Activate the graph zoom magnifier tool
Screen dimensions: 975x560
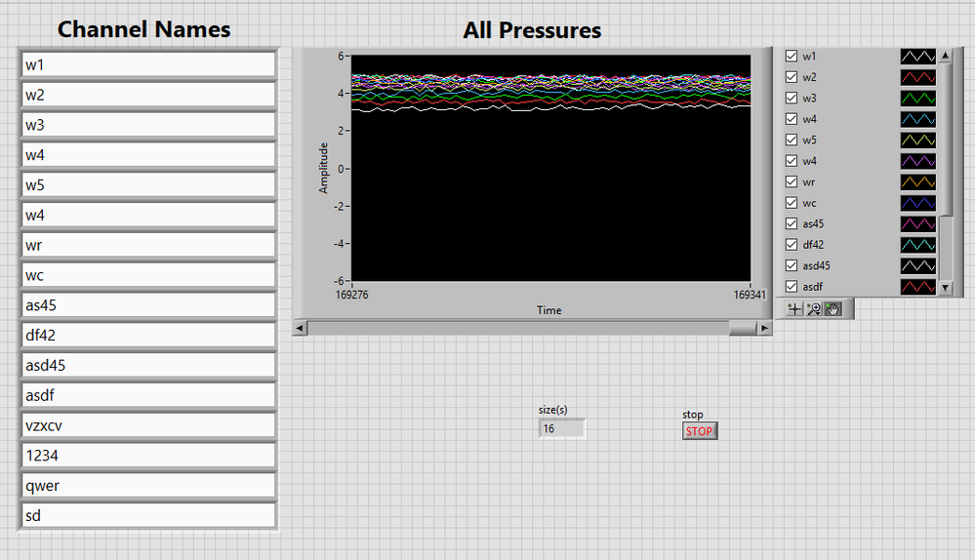click(813, 309)
